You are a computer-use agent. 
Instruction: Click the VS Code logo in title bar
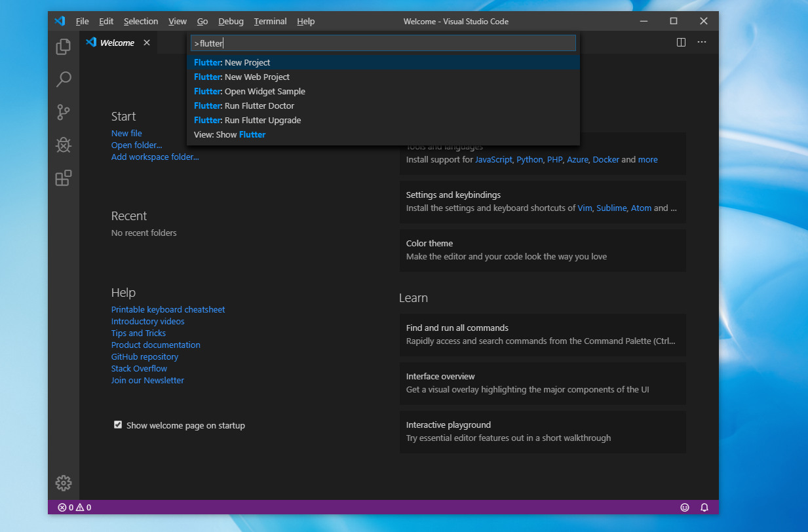point(60,21)
